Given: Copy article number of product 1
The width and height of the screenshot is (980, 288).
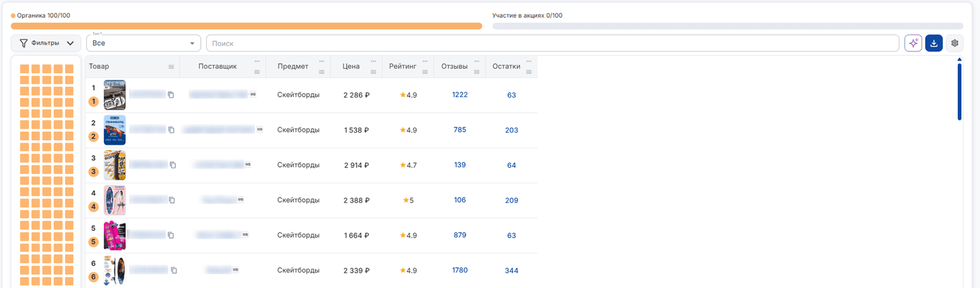Looking at the screenshot, I should pyautogui.click(x=170, y=95).
